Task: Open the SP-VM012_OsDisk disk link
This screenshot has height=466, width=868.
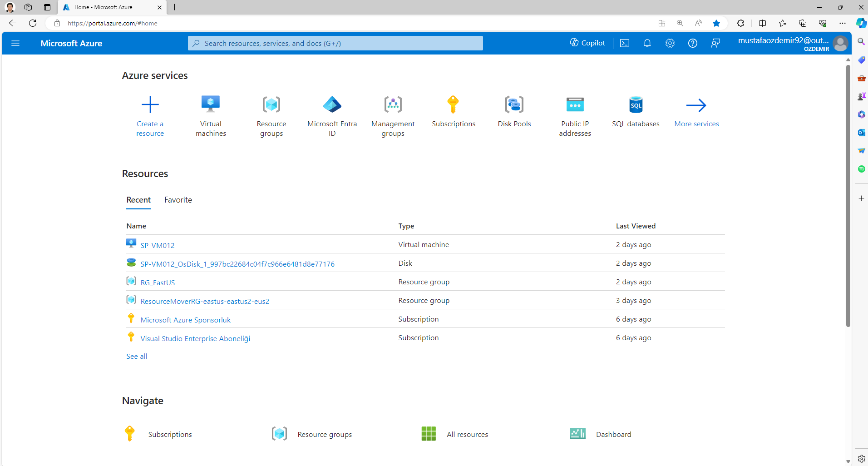Action: (x=237, y=264)
